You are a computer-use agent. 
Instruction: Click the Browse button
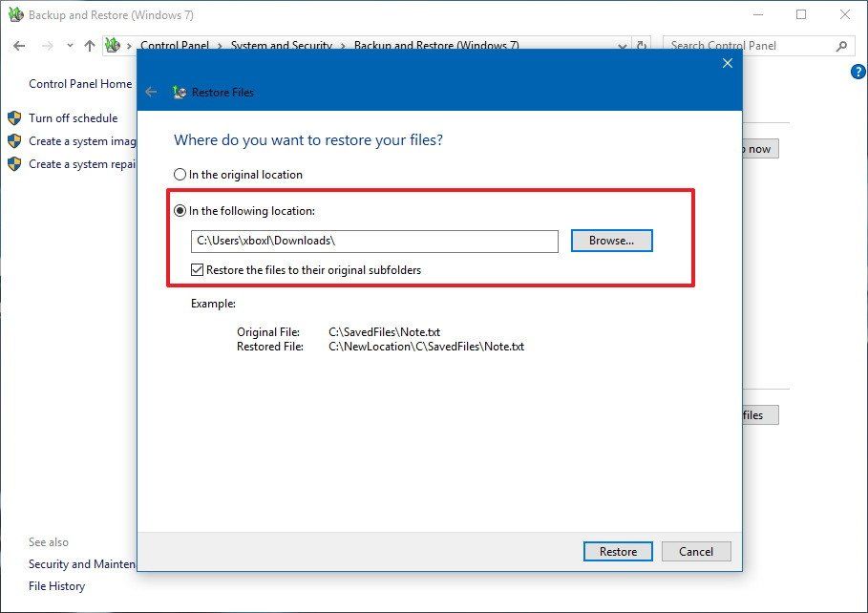point(611,241)
